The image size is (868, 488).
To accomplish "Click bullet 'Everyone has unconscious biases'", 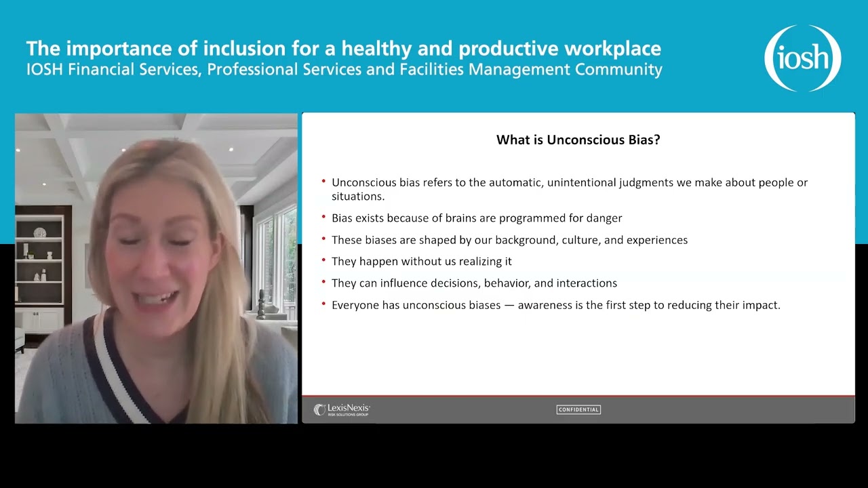I will (x=555, y=305).
